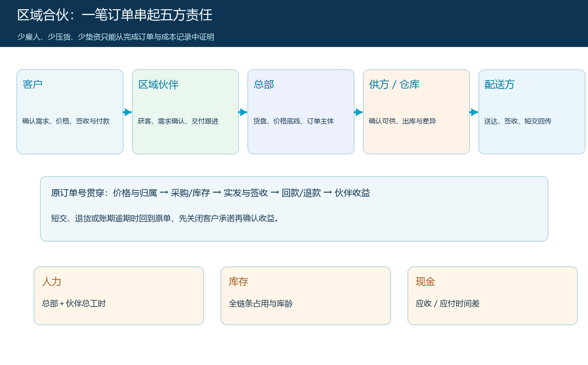Click the arrow from 客户 to 区域伙伴
The width and height of the screenshot is (588, 365).
tap(127, 112)
